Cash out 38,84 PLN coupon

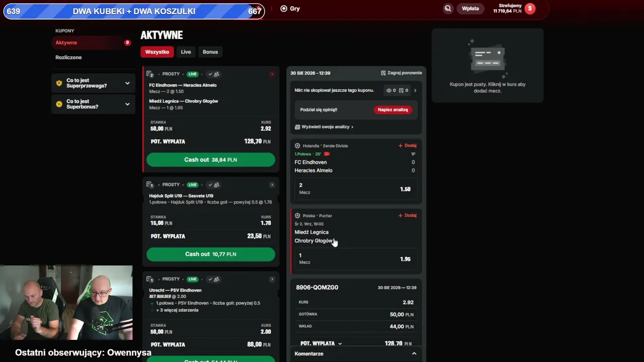click(211, 160)
